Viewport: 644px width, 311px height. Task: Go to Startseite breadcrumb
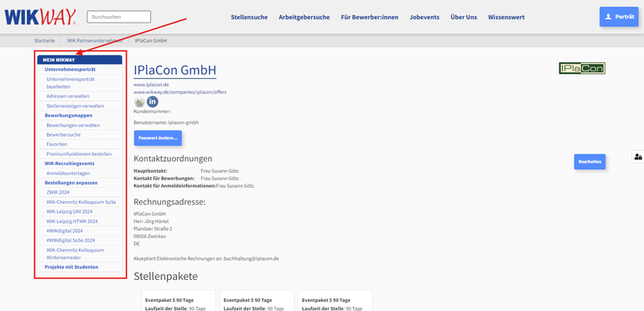[x=44, y=41]
